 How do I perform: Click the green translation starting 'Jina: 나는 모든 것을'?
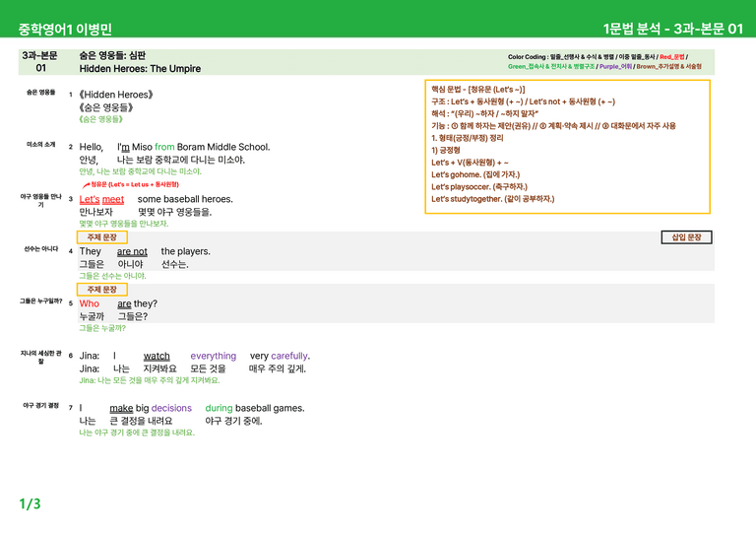click(x=150, y=380)
